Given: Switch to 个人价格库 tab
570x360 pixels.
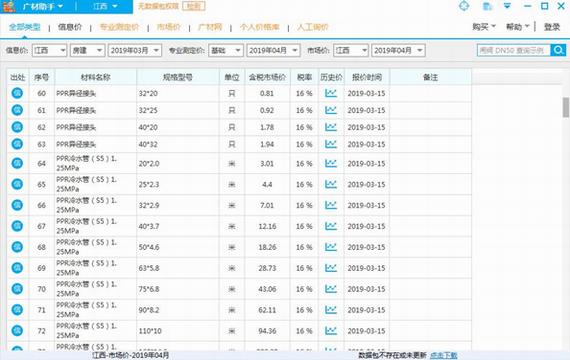Looking at the screenshot, I should (260, 27).
